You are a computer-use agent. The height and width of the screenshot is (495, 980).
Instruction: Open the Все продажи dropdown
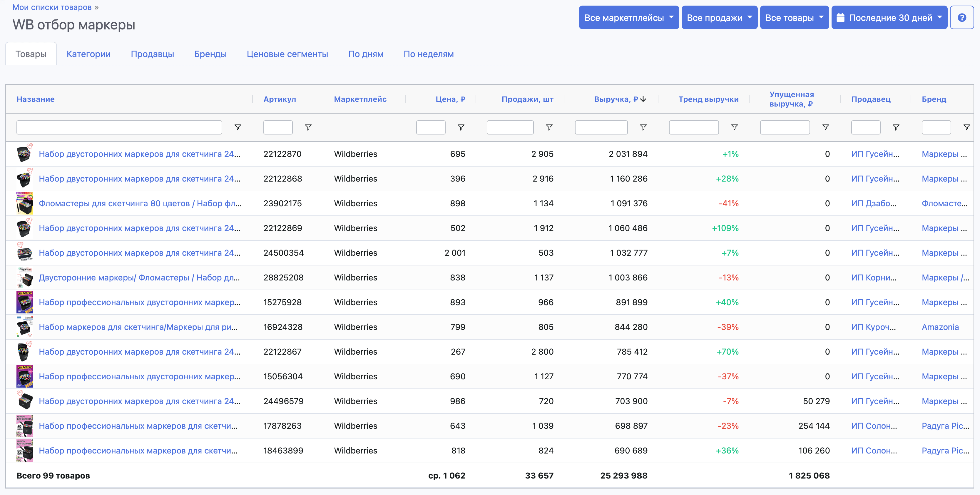coord(719,17)
